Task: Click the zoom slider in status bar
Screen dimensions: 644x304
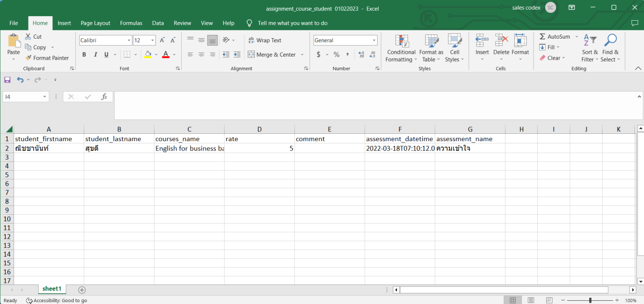Action: tap(590, 300)
